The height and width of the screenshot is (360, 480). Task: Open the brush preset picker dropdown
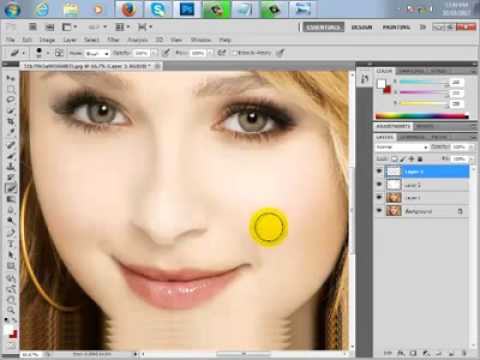(48, 53)
